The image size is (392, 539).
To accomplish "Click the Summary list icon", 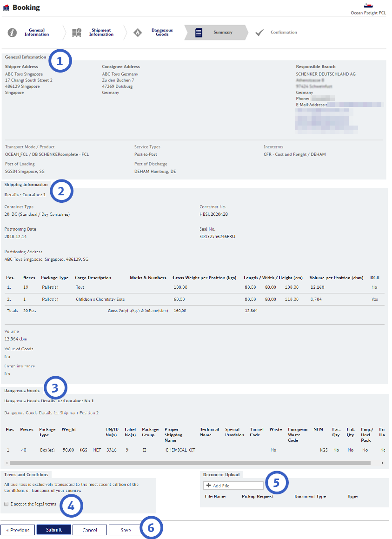I will coord(199,33).
